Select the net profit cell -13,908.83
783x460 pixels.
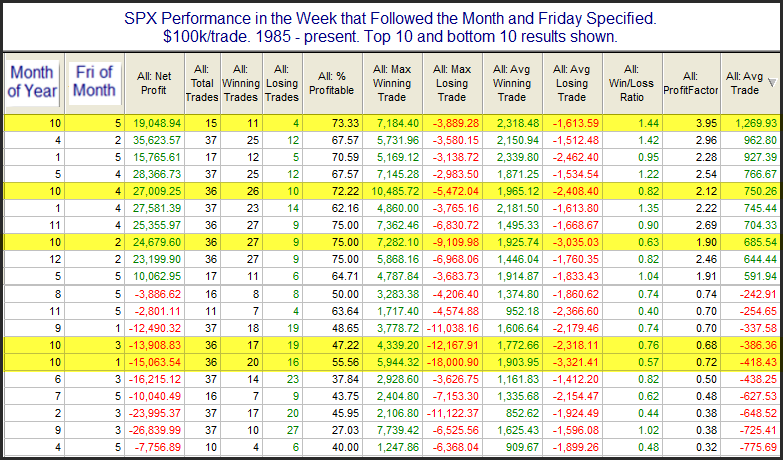point(155,346)
